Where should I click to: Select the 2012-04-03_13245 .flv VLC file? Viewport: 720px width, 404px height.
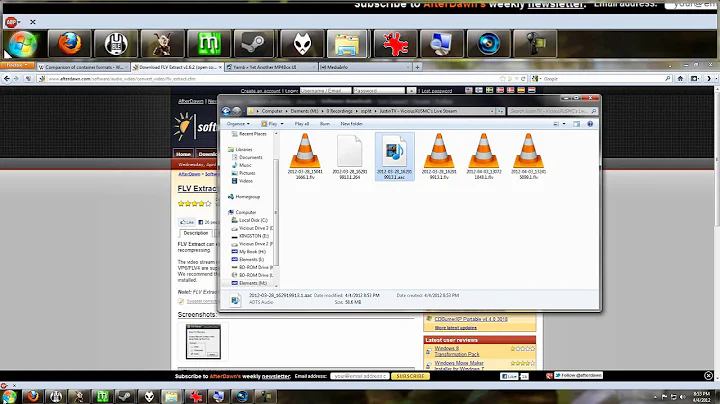528,156
